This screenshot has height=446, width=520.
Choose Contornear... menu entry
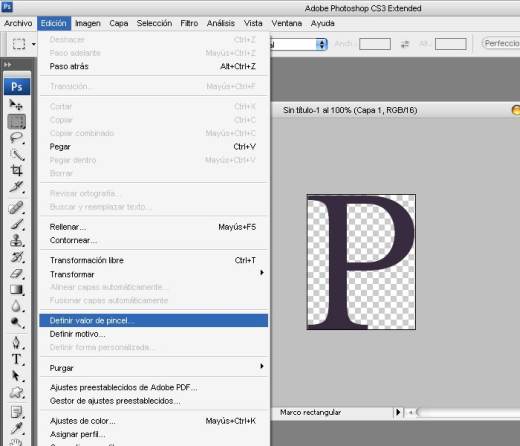coord(153,240)
